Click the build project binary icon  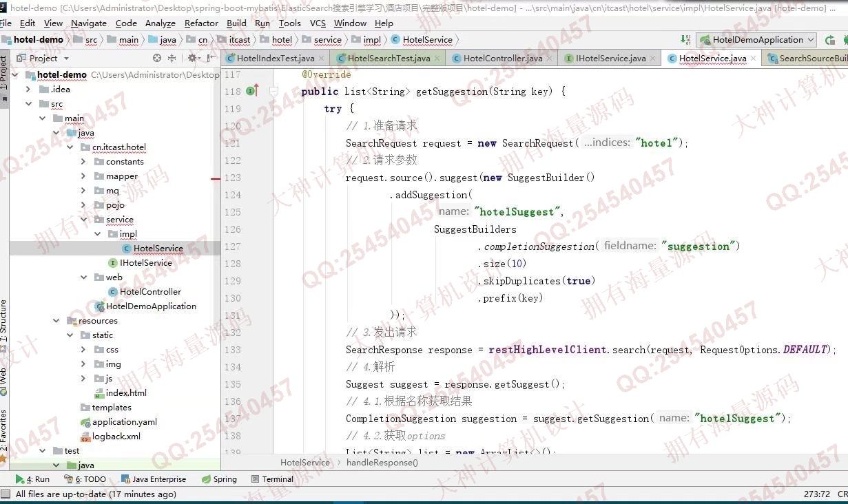(685, 40)
